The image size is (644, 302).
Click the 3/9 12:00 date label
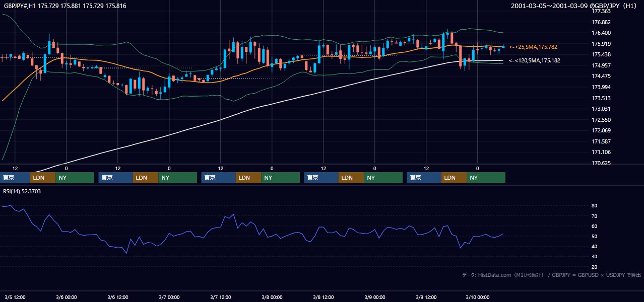click(426, 297)
